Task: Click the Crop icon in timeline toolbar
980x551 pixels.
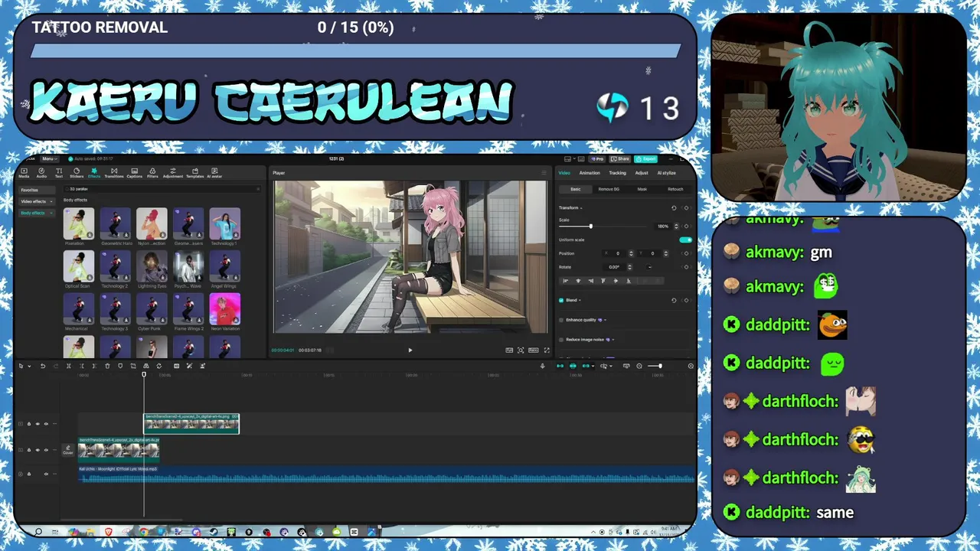Action: pos(133,366)
